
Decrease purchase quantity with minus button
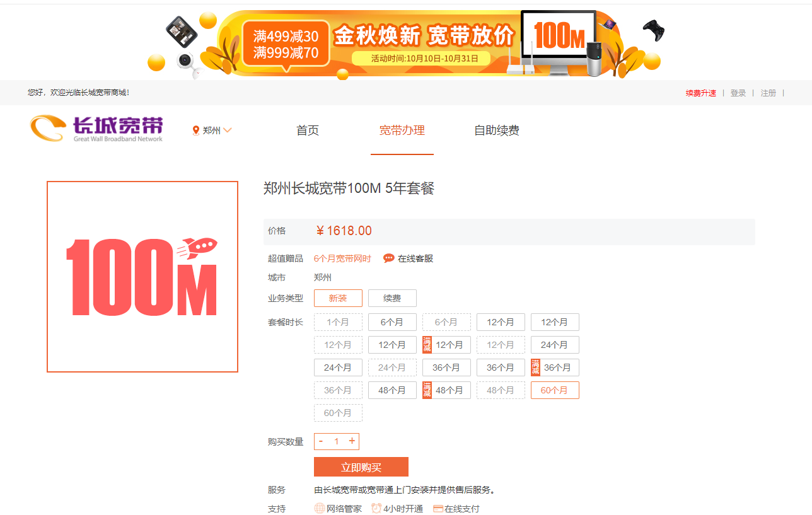coord(321,441)
